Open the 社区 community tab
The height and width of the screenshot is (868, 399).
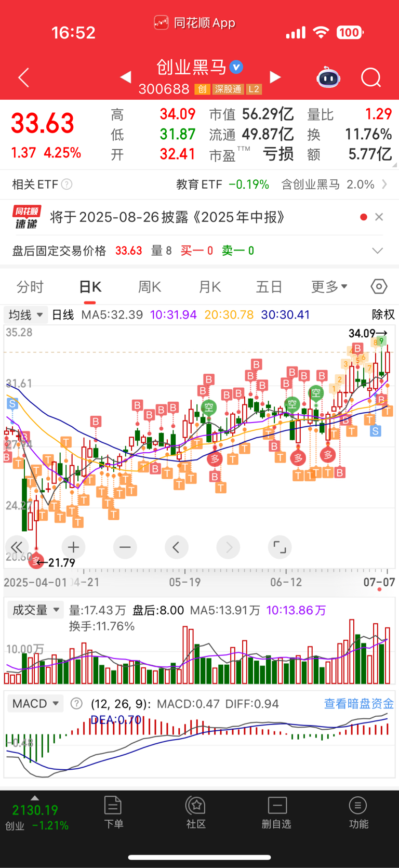(196, 812)
